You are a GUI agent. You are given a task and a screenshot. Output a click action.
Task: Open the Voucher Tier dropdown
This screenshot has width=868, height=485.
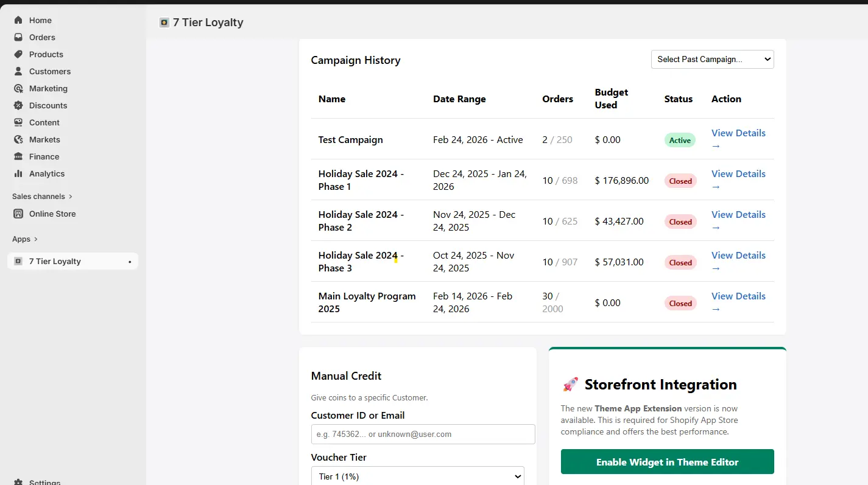[x=417, y=476]
